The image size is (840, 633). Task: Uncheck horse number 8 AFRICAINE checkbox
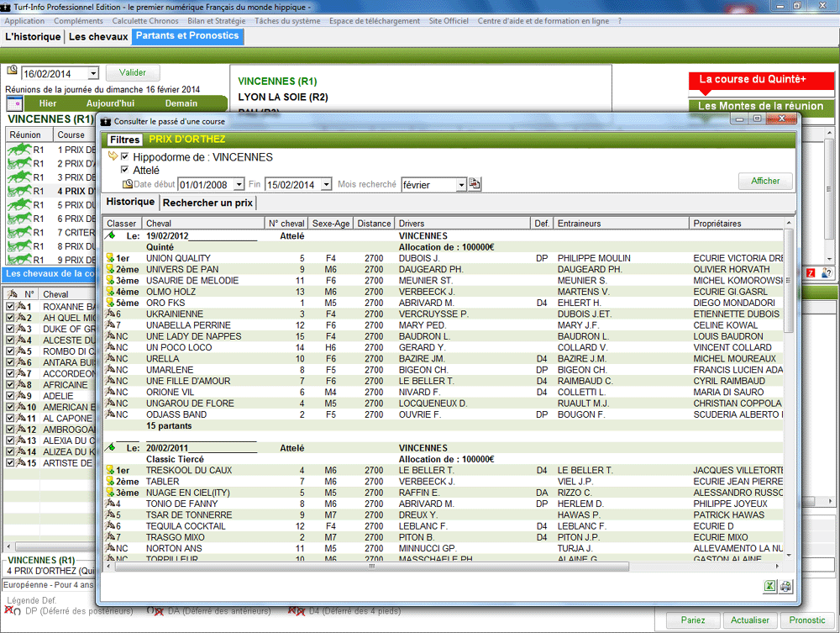[10, 385]
